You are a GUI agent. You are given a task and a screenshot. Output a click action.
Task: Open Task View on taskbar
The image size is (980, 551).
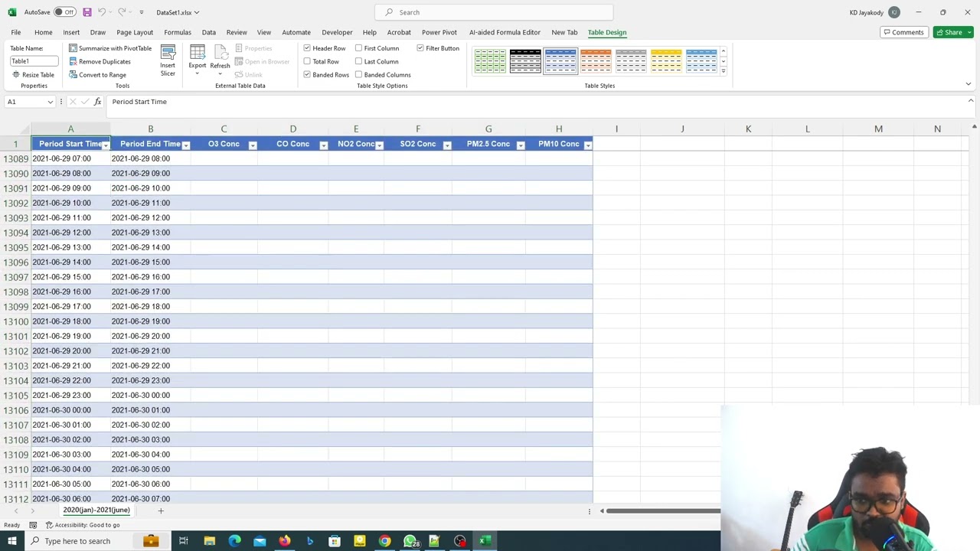(x=184, y=541)
